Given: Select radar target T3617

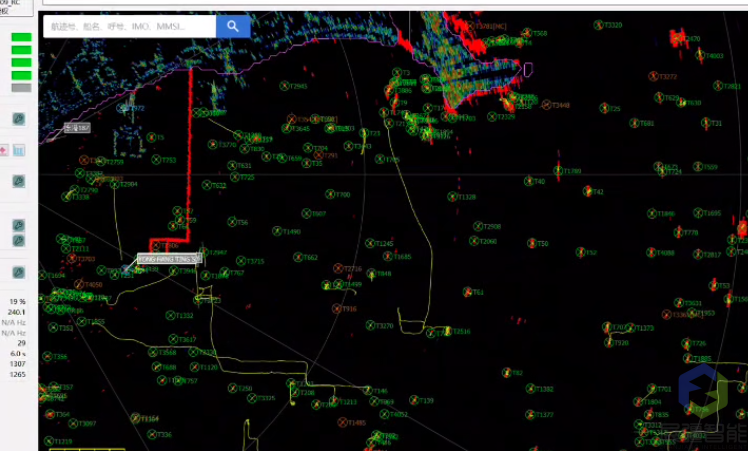Looking at the screenshot, I should (174, 339).
